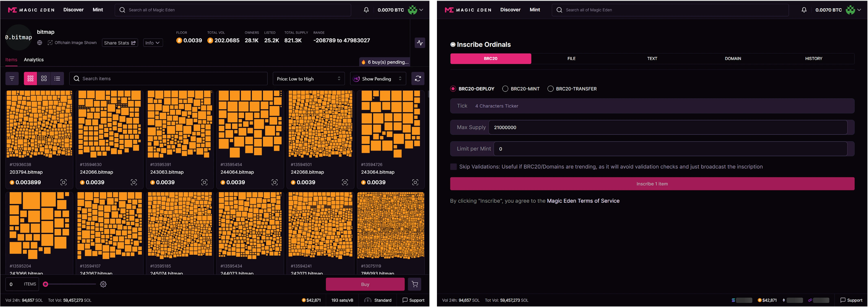Select the BRC20-MINT radio option
This screenshot has width=868, height=307.
[x=505, y=89]
